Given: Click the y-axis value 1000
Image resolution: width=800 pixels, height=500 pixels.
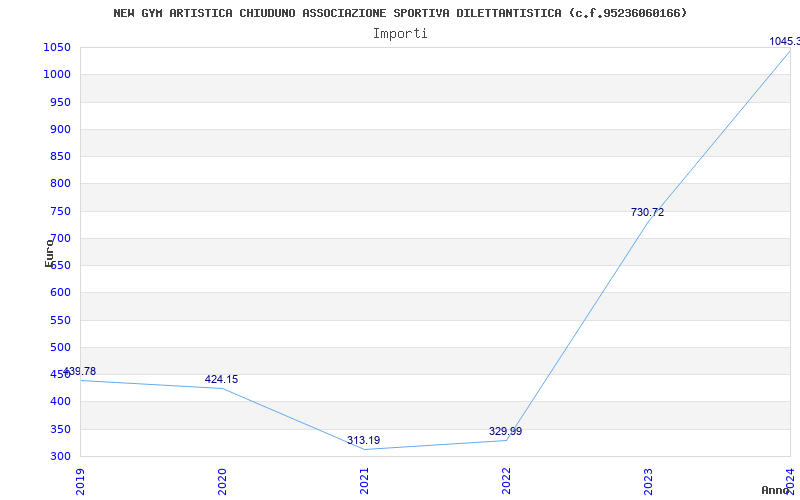Looking at the screenshot, I should coord(57,74).
